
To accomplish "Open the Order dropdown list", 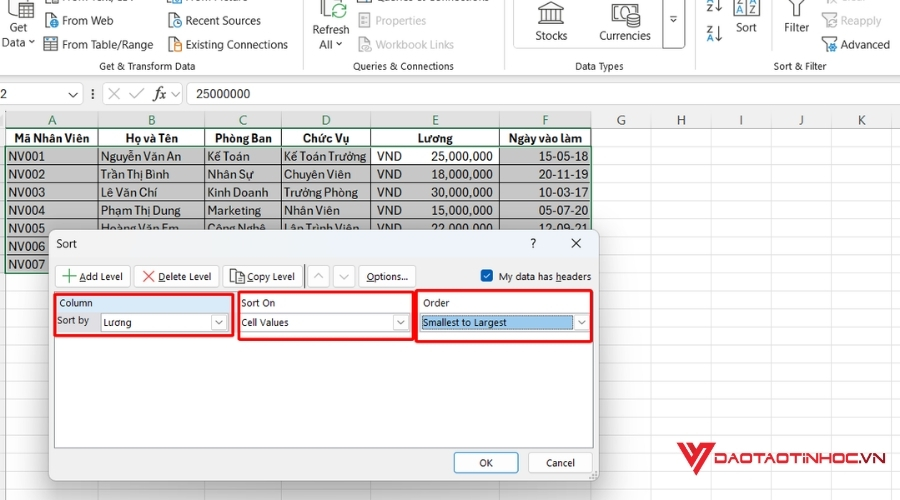I will [581, 323].
